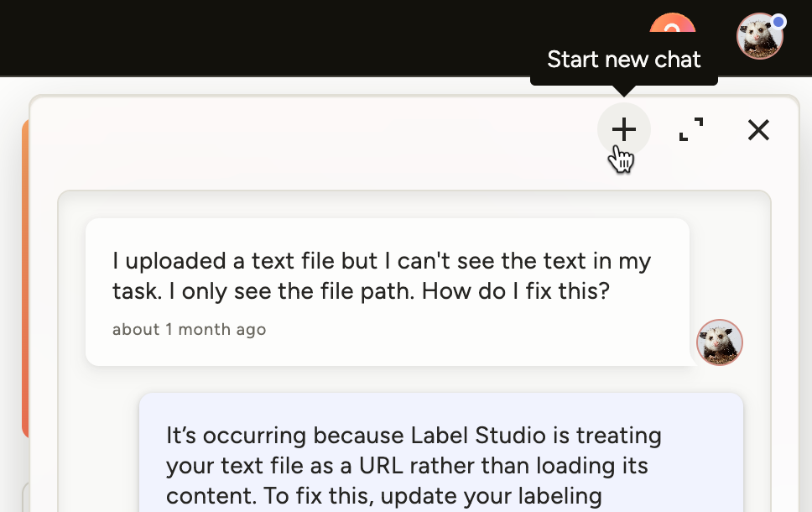Close the chat widget with the X
The width and height of the screenshot is (812, 512).
tap(758, 130)
